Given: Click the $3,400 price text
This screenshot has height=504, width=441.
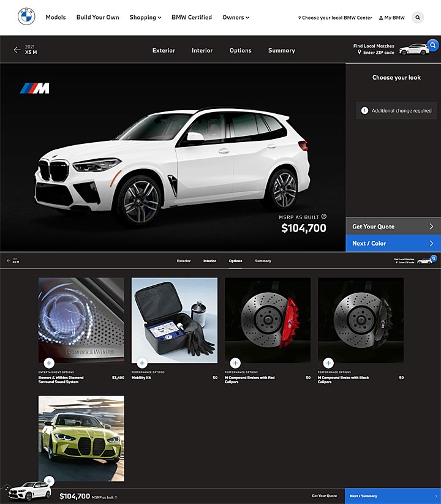Looking at the screenshot, I should point(118,378).
